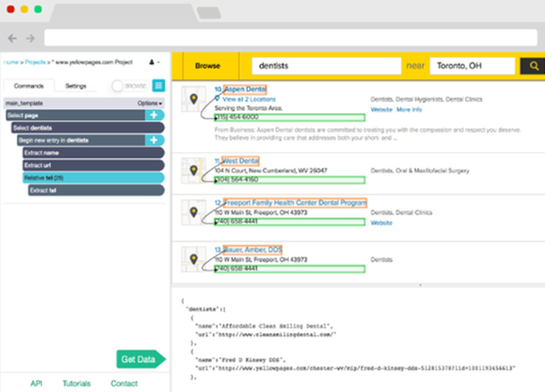The height and width of the screenshot is (392, 545).
Task: Open Freeport Family Health Center Dental Program link
Action: tap(295, 203)
